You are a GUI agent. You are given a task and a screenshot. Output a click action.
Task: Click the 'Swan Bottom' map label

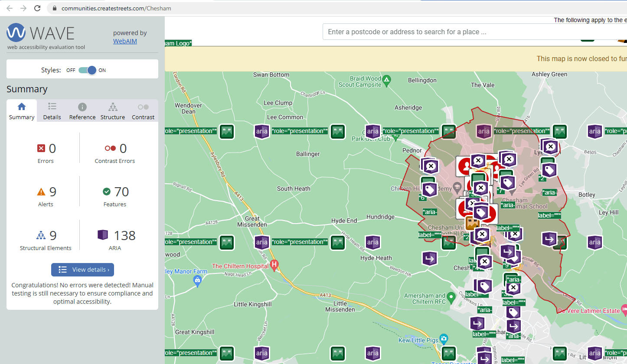271,75
